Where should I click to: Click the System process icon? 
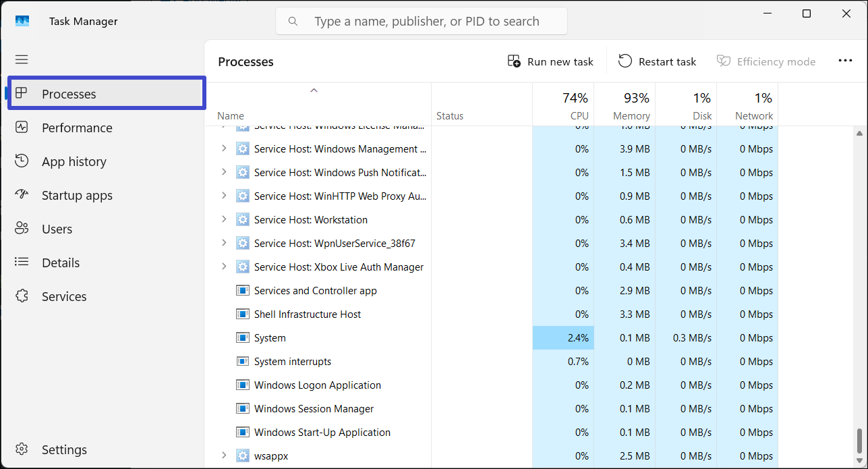pos(243,337)
